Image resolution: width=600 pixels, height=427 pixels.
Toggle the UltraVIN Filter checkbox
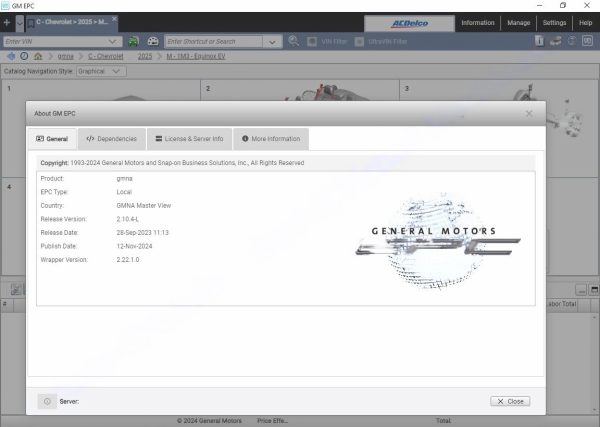(x=359, y=42)
